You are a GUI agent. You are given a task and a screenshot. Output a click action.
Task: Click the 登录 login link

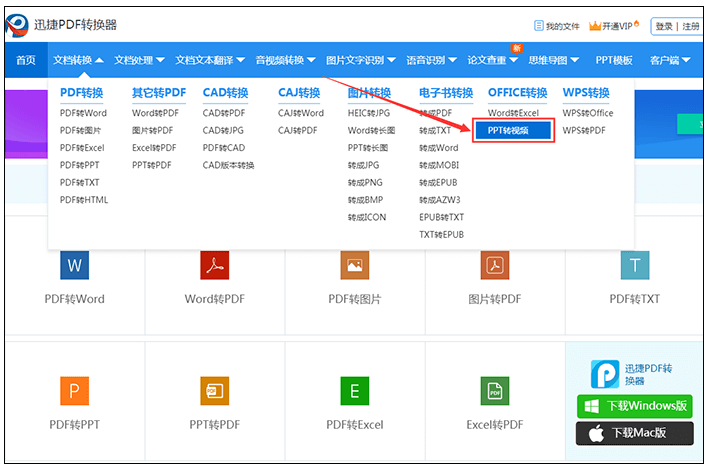click(664, 26)
